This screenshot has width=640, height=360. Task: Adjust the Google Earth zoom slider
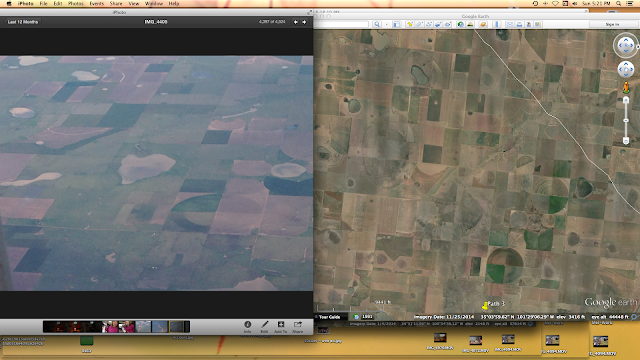coord(626,120)
